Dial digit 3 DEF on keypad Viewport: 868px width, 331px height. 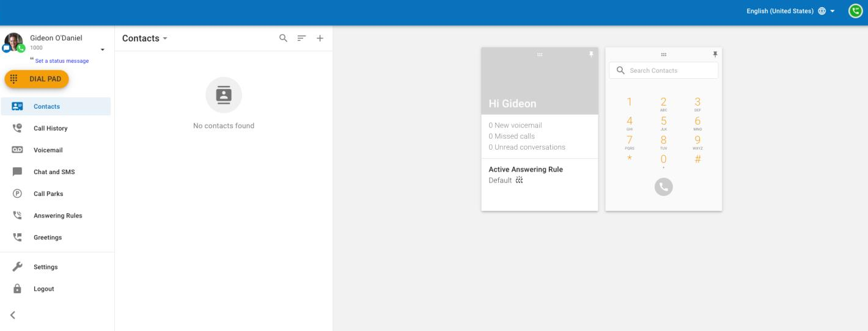point(697,104)
